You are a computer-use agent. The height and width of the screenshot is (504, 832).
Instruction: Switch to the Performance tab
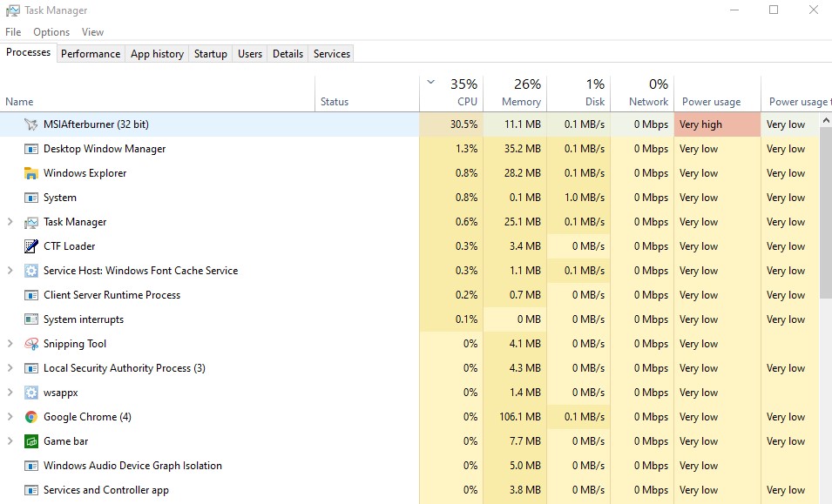coord(91,54)
